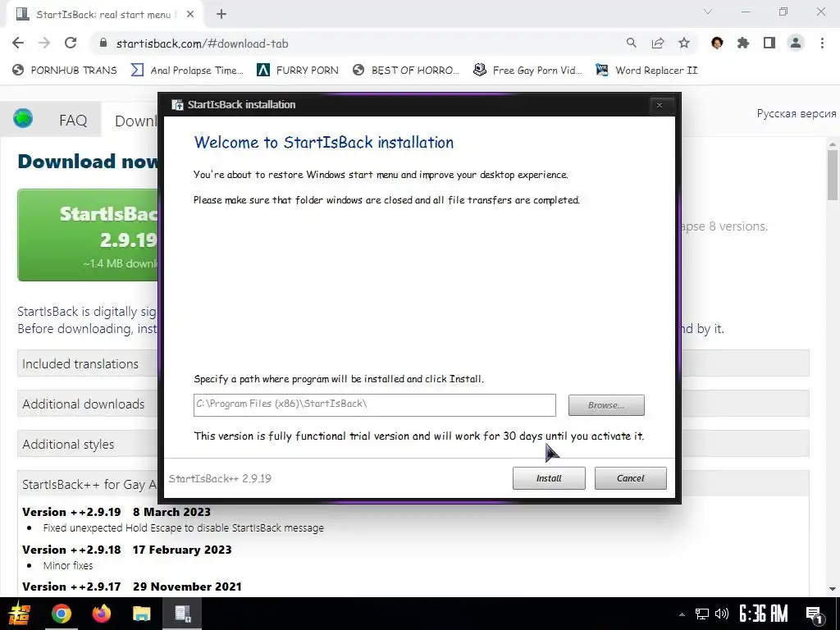Close the StartIsBack browser tab
The image size is (840, 630).
pos(190,15)
